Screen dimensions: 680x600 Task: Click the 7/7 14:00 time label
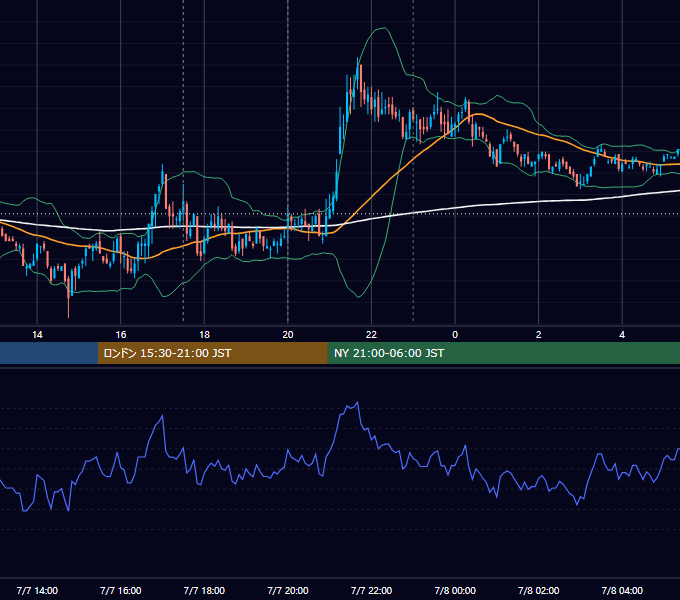coord(37,590)
